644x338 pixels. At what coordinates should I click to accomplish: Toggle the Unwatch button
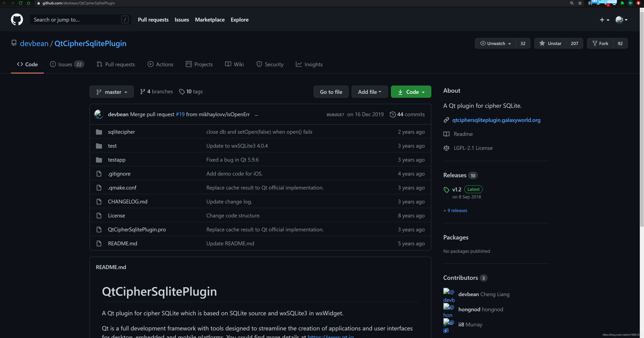point(495,43)
